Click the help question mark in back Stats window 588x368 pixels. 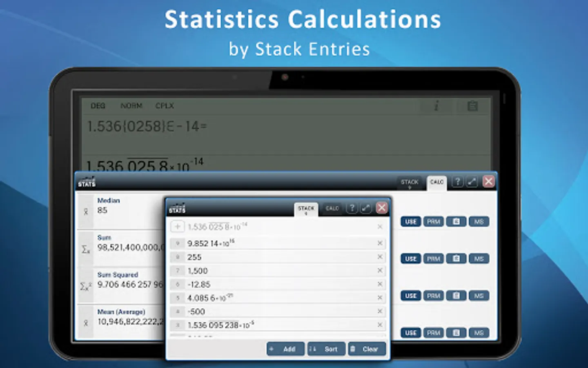[x=457, y=182]
